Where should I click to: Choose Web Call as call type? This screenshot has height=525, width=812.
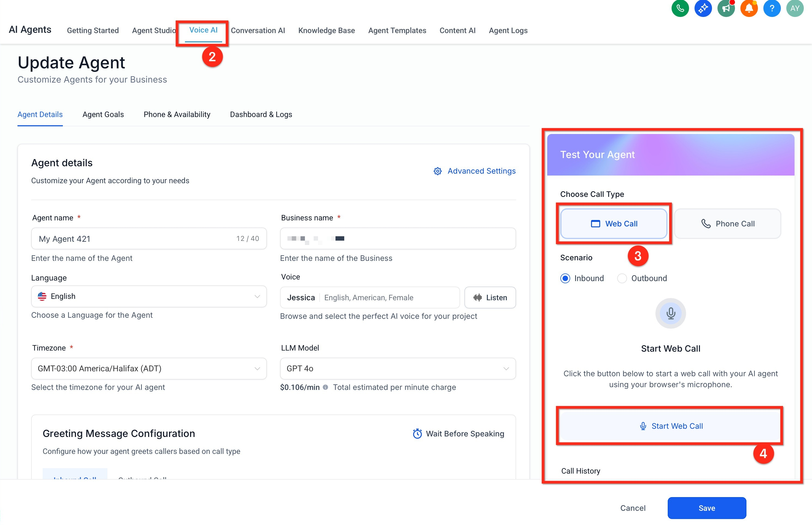click(614, 224)
